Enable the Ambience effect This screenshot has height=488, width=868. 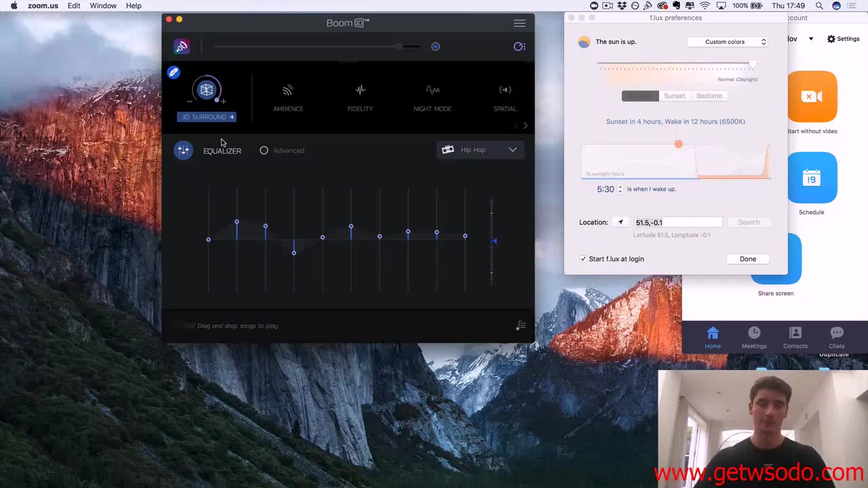pyautogui.click(x=288, y=97)
